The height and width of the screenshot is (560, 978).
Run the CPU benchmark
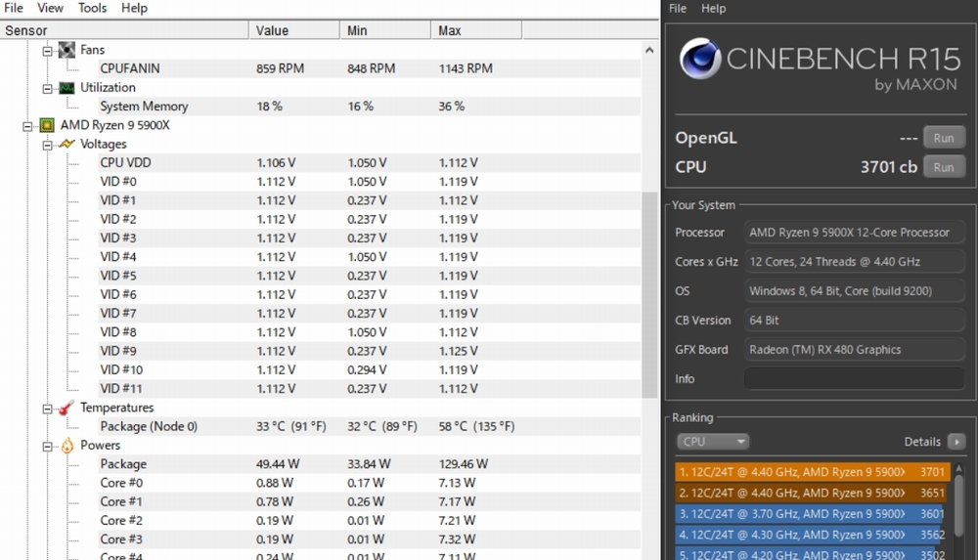pyautogui.click(x=943, y=167)
